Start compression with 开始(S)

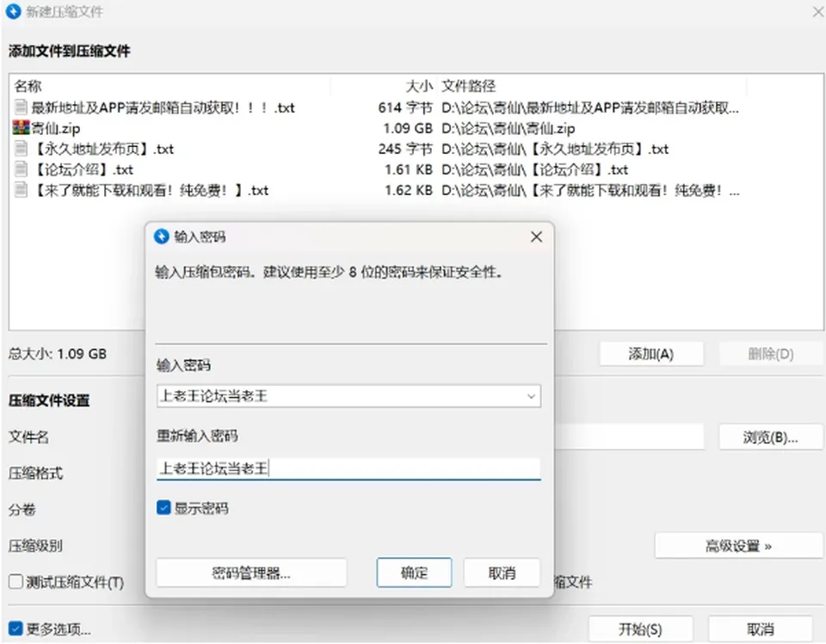point(640,629)
